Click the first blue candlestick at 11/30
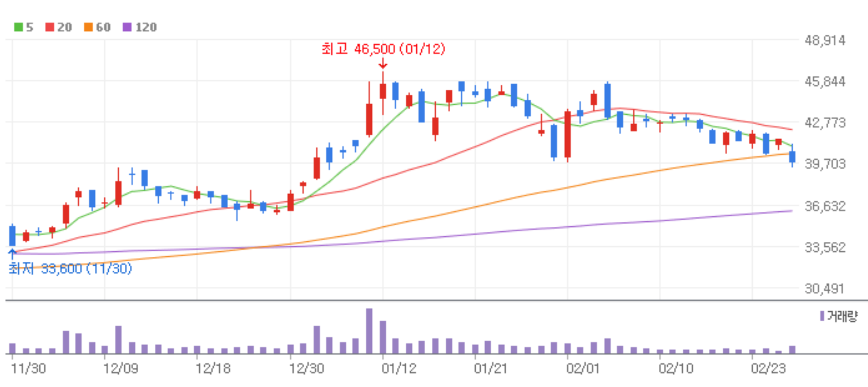The height and width of the screenshot is (387, 868). click(12, 236)
